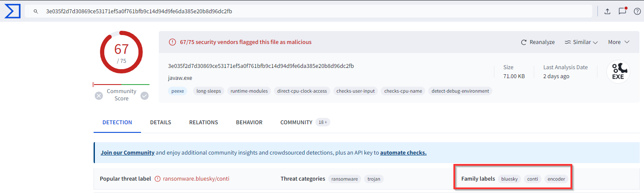Open the help question mark icon
This screenshot has height=193, width=644.
637,12
